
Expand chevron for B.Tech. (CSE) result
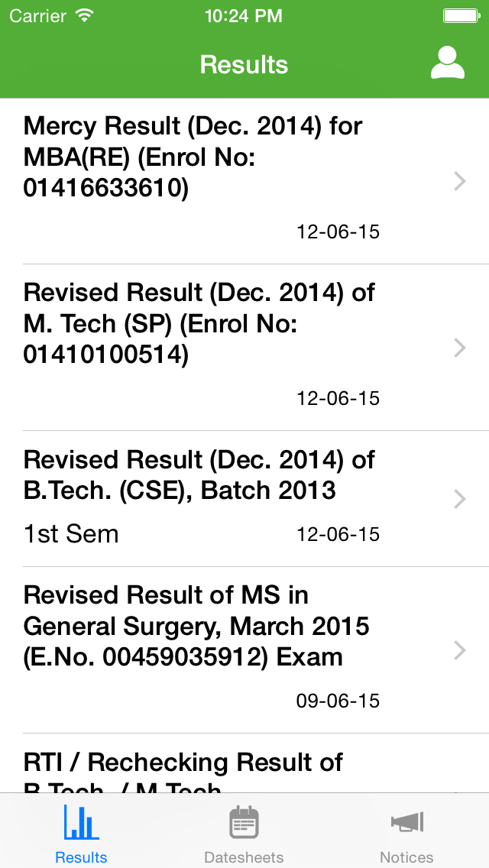(x=459, y=499)
